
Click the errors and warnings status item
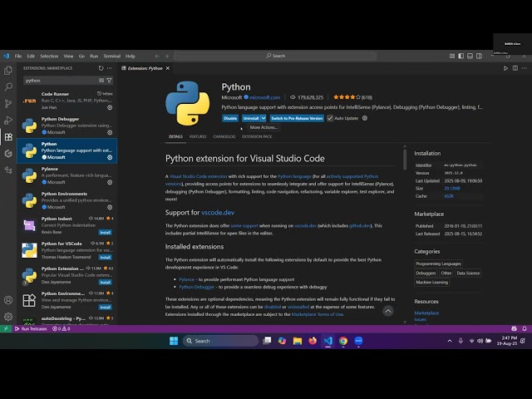point(61,329)
